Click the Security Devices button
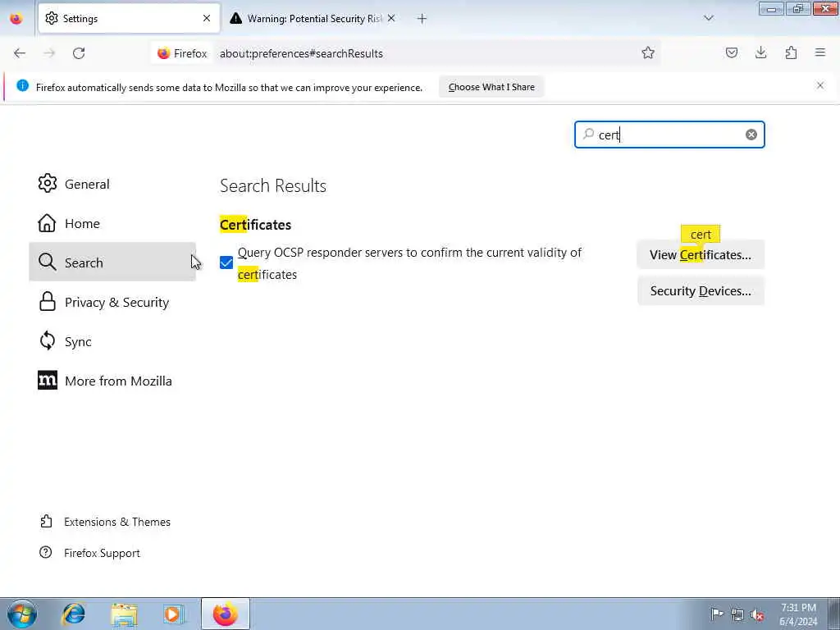 click(701, 291)
